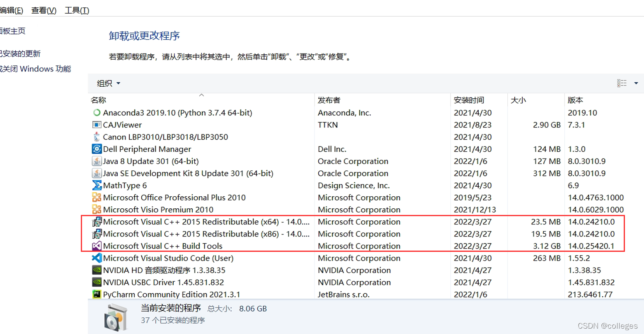644x334 pixels.
Task: Click the Visual C++ 2015 (x86) icon
Action: [x=97, y=234]
